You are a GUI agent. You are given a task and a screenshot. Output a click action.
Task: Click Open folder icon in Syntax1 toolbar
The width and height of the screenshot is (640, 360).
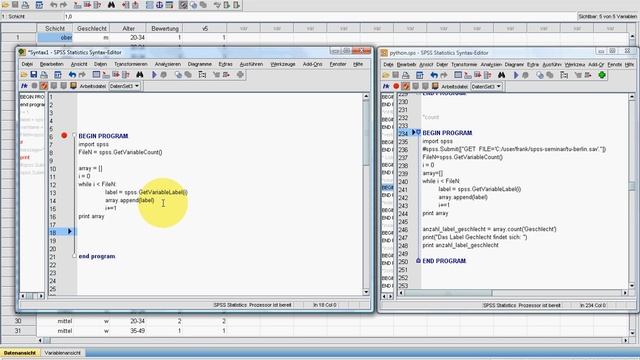(24, 75)
